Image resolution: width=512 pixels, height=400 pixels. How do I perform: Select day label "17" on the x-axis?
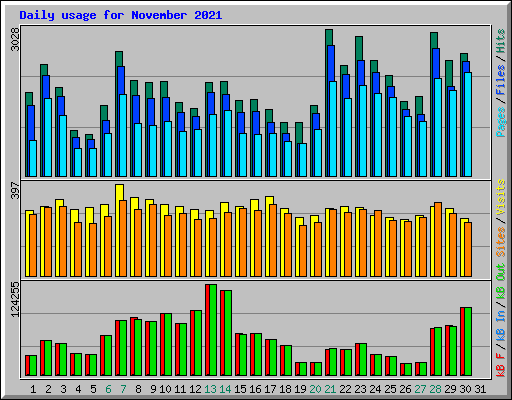(270, 389)
